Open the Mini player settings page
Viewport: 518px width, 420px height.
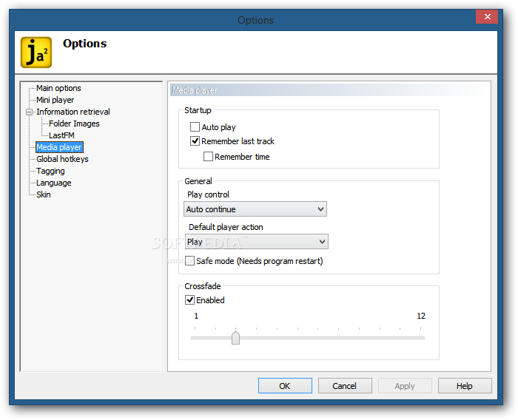55,100
